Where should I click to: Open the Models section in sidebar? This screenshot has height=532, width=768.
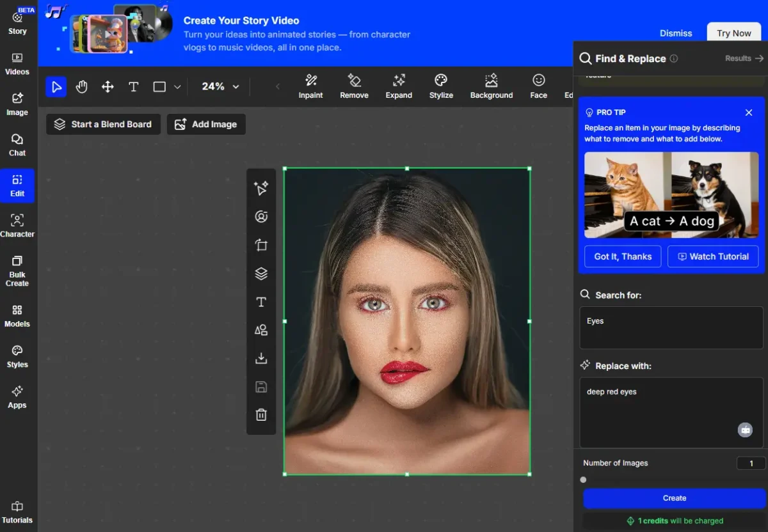click(17, 316)
